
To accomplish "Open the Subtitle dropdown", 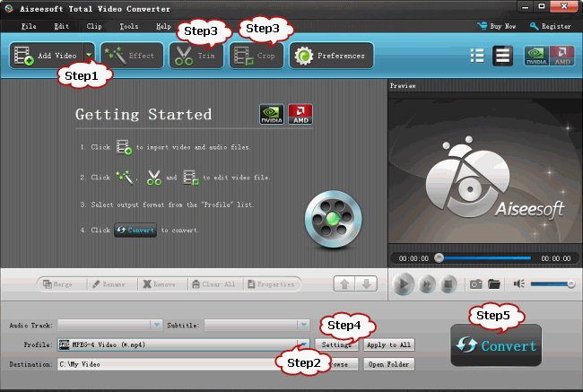I will (x=257, y=325).
